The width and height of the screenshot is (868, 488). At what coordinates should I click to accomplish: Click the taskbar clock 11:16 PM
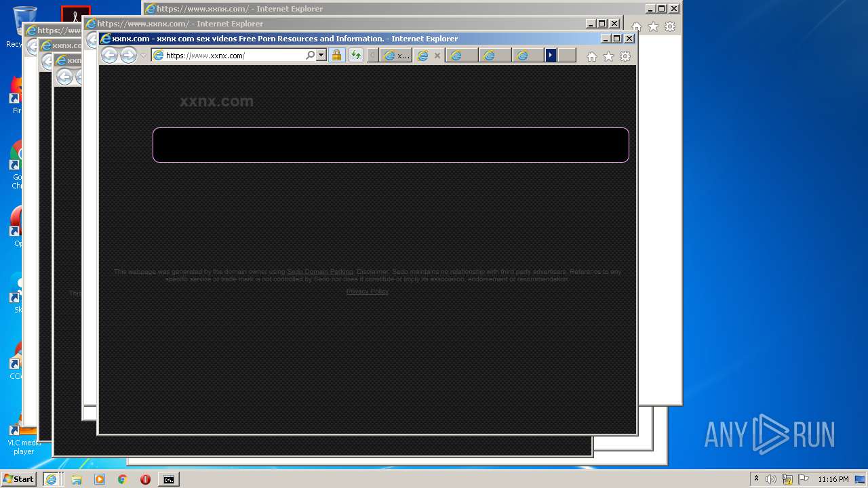[x=833, y=479]
